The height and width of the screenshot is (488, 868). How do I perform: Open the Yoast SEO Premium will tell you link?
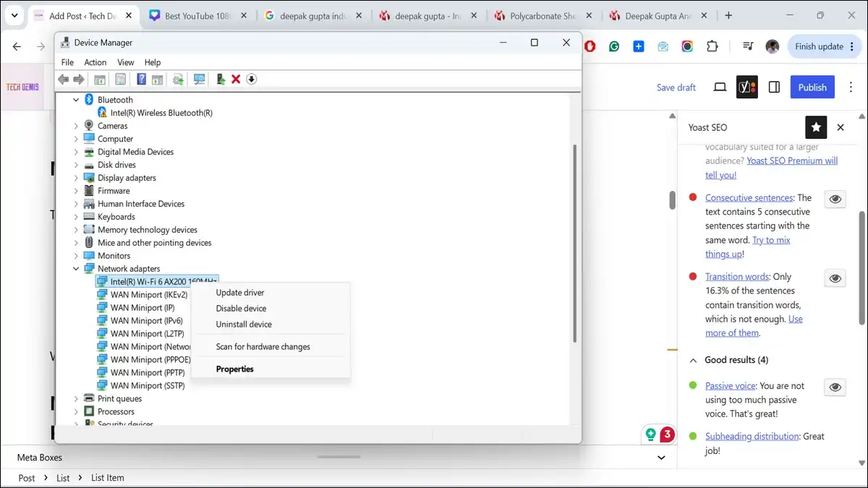pyautogui.click(x=772, y=168)
